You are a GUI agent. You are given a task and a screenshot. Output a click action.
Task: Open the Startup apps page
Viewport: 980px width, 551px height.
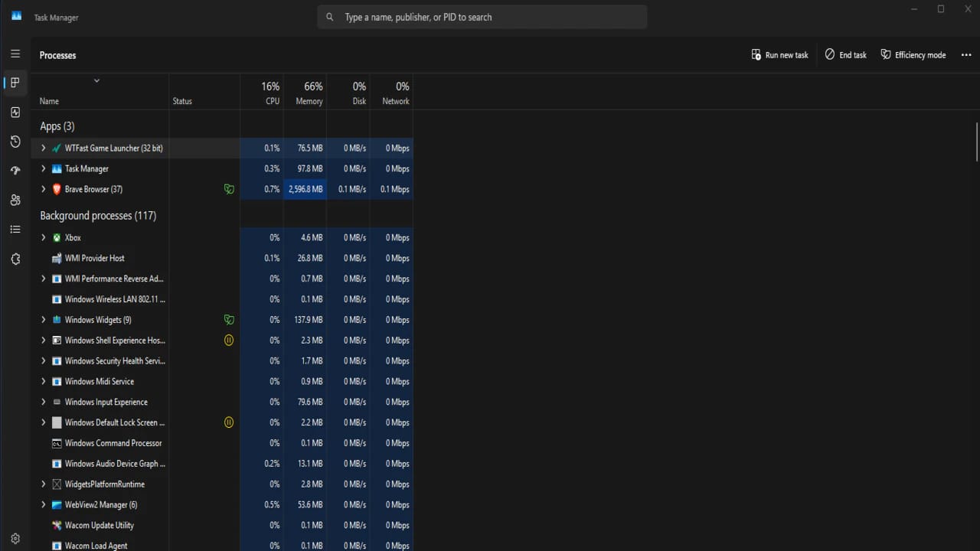coord(15,170)
